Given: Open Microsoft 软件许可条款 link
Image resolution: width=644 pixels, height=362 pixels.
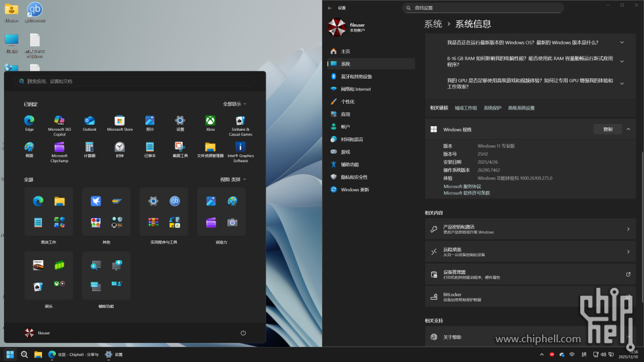Looking at the screenshot, I should click(467, 193).
